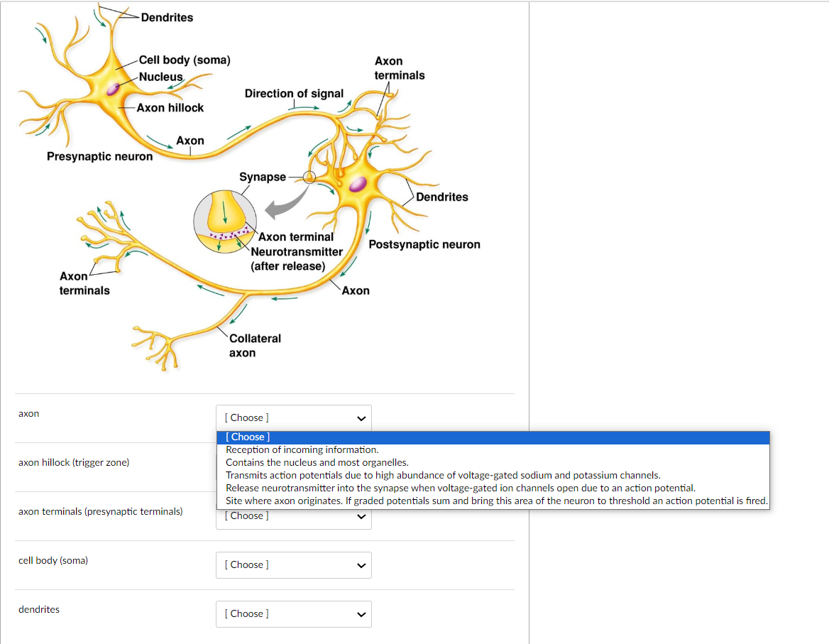Select the 'Site where axon originates' option
The height and width of the screenshot is (644, 829).
coord(426,501)
